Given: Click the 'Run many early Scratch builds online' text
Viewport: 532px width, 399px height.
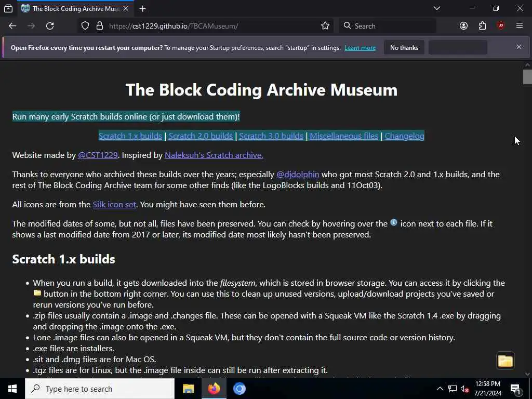Looking at the screenshot, I should [x=126, y=116].
